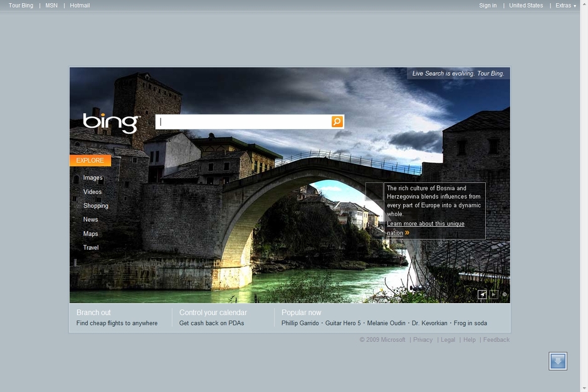Click the 'Branch out' heading
This screenshot has height=392, width=588.
(94, 312)
